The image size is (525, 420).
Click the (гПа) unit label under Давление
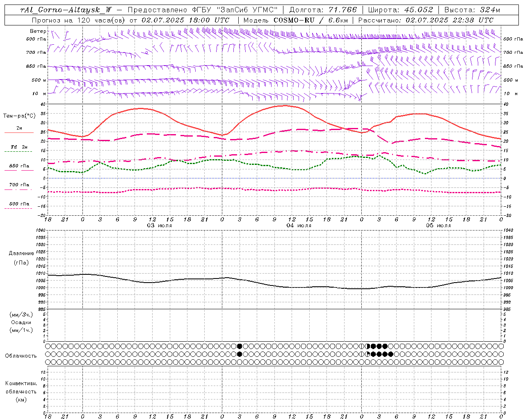click(21, 262)
